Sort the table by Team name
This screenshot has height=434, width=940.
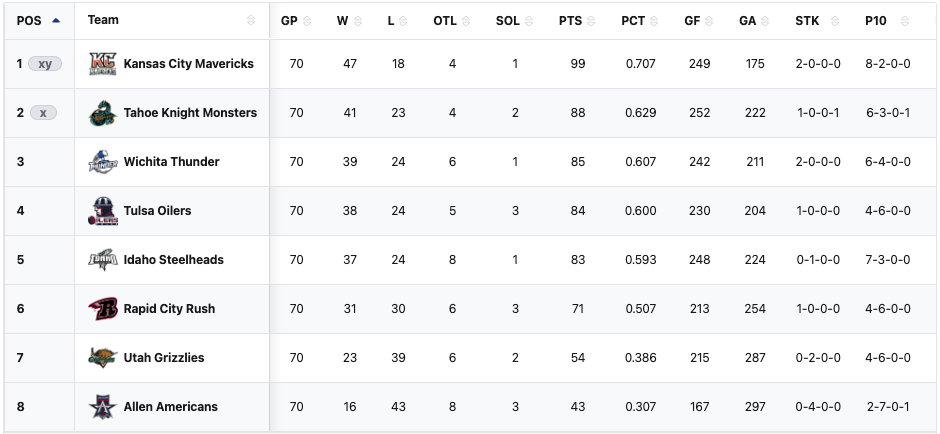click(104, 20)
